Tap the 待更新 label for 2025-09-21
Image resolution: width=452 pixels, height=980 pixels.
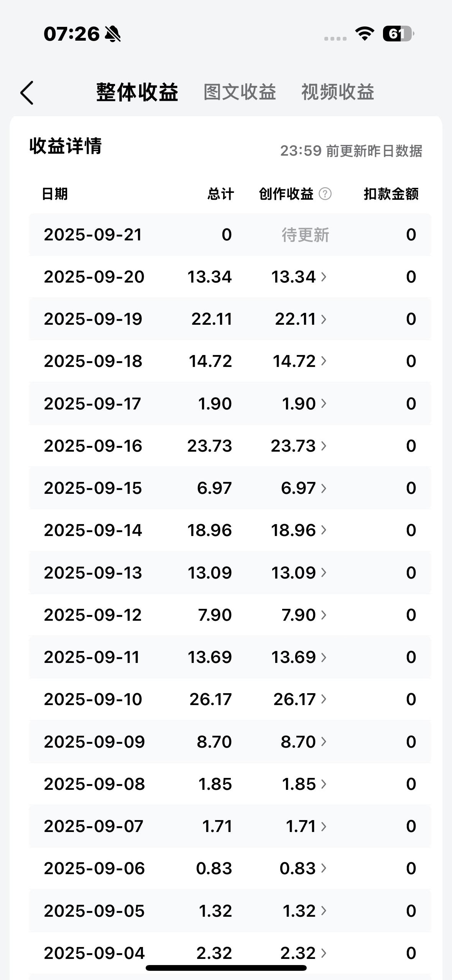pyautogui.click(x=306, y=235)
